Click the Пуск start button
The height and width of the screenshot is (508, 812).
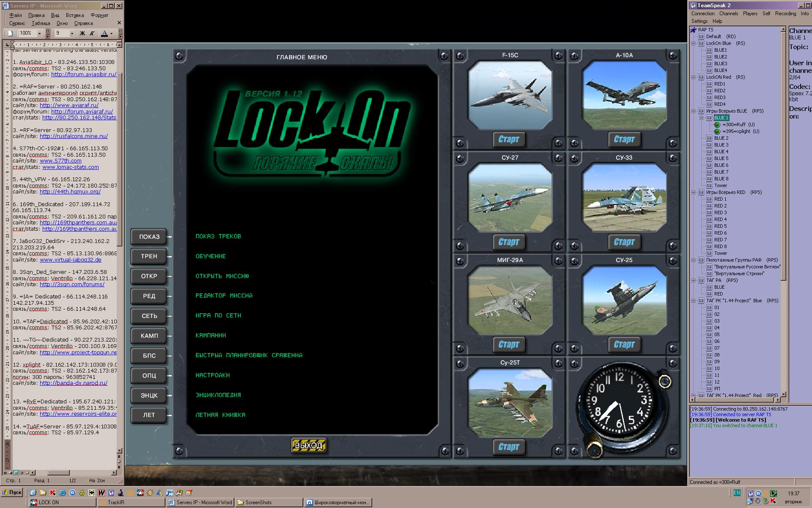pyautogui.click(x=12, y=492)
